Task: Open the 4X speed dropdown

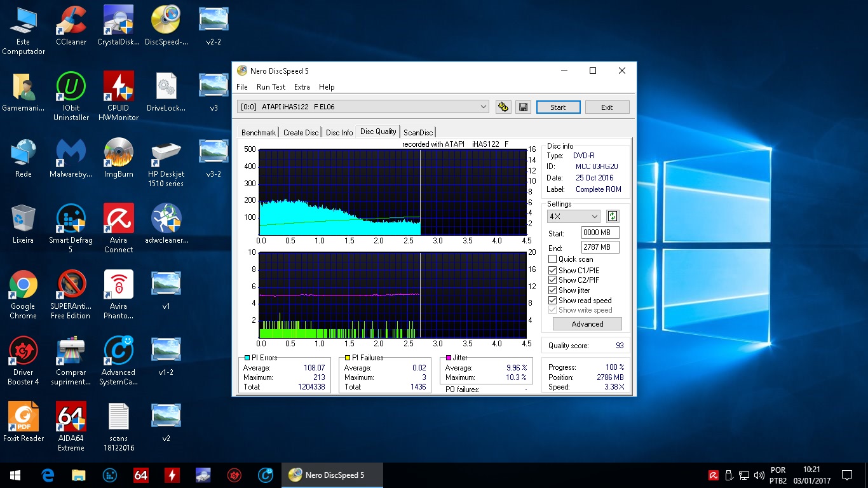Action: tap(573, 216)
